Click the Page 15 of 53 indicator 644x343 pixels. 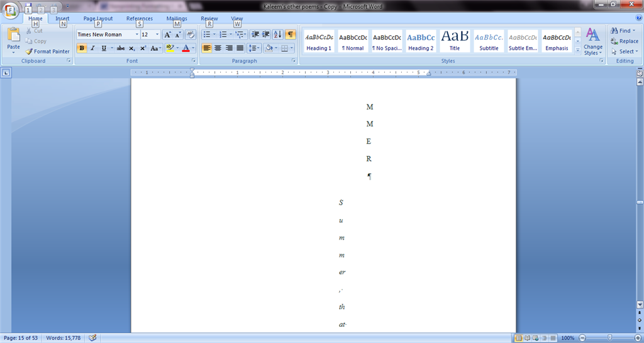[x=21, y=338]
